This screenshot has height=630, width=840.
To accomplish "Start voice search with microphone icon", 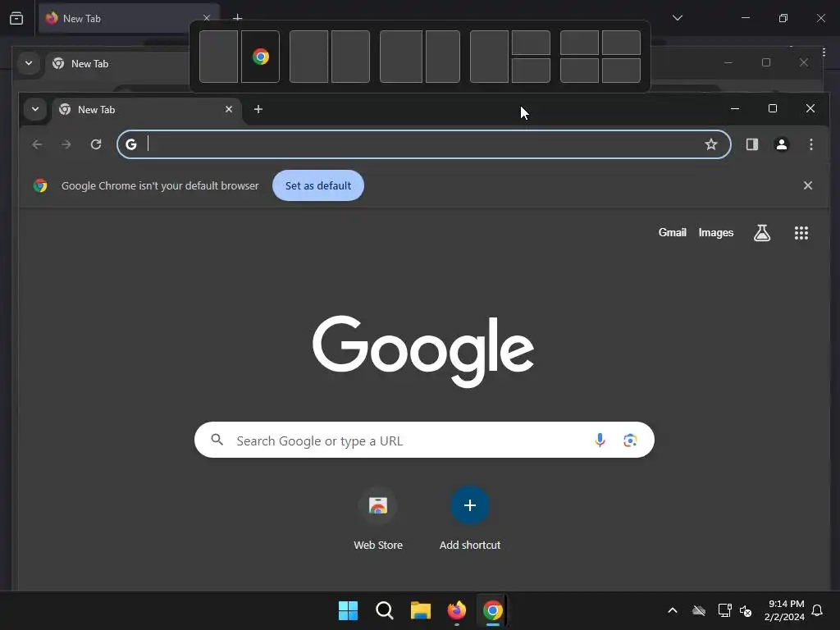I will (x=600, y=440).
